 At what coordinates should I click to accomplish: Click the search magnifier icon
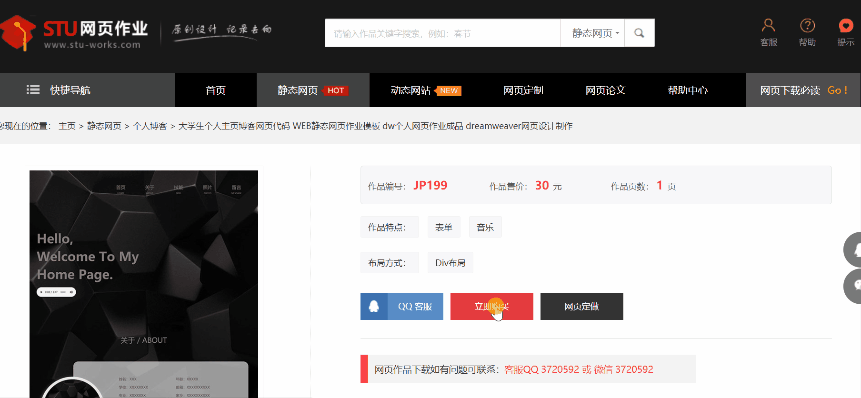(x=639, y=33)
